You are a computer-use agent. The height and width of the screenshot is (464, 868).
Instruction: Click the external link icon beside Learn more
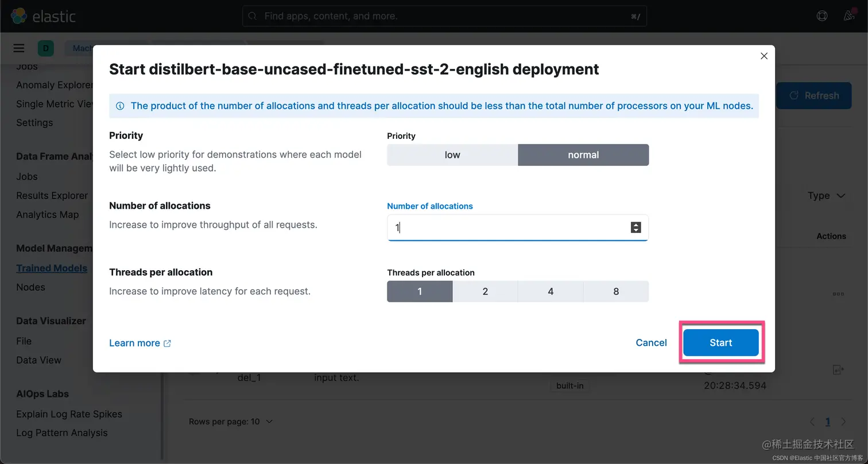point(167,344)
